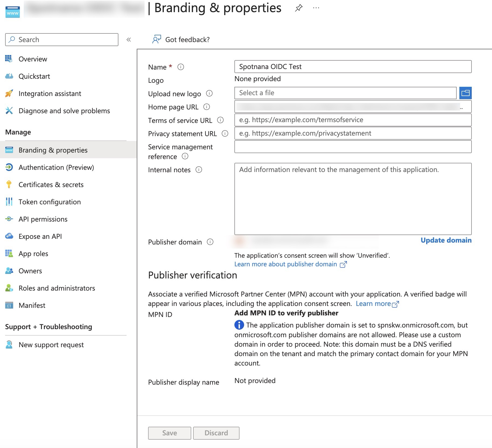The width and height of the screenshot is (492, 448).
Task: Click Add MPN ID to verify publisher
Action: [x=286, y=313]
